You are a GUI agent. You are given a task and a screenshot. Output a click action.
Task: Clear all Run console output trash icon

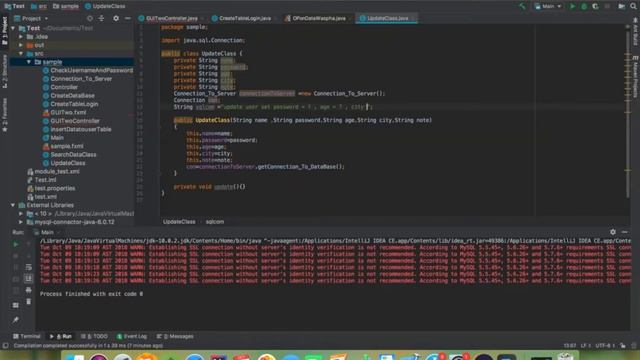point(28,302)
